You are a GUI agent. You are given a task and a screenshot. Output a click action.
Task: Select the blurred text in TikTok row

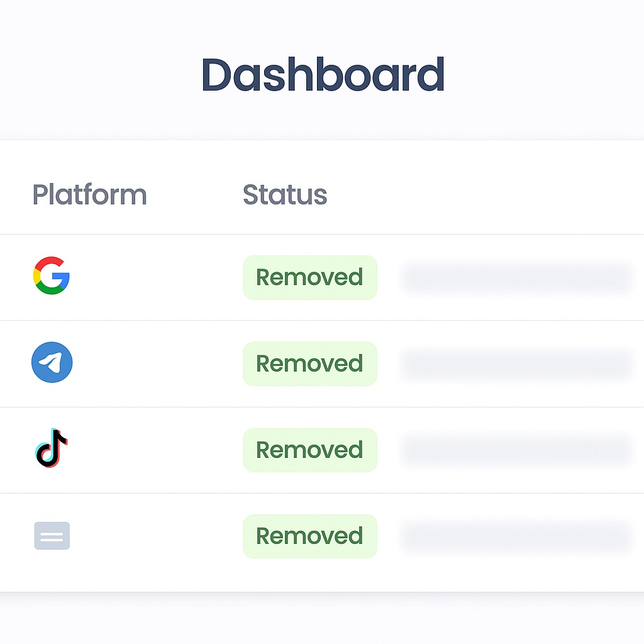[x=516, y=450]
